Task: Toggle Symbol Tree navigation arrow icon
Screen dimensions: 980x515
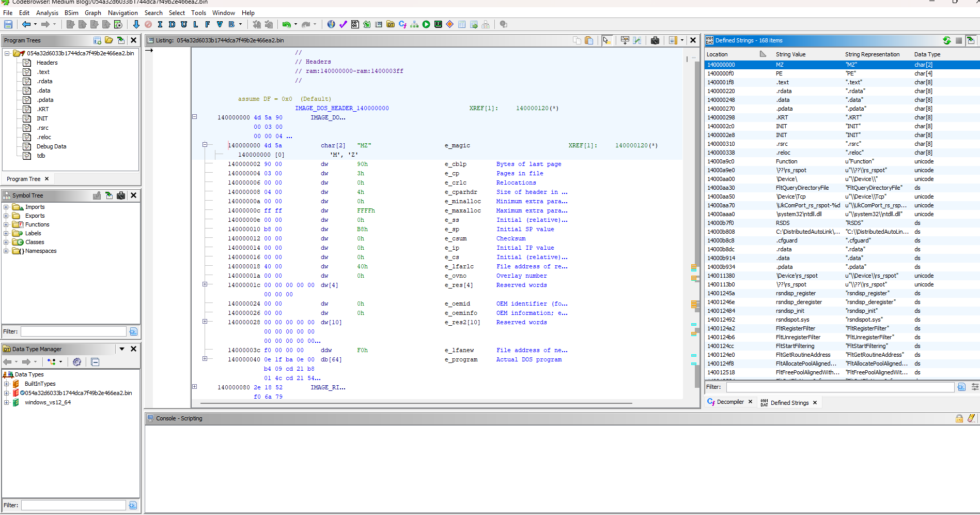Action: point(108,195)
